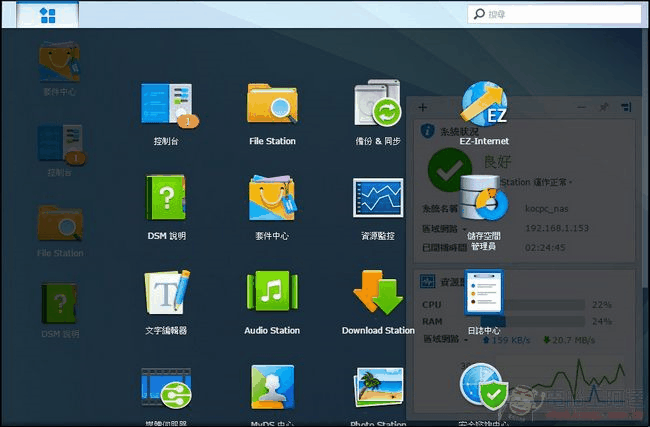Open MyDS 中心 app
The height and width of the screenshot is (427, 650).
pyautogui.click(x=272, y=388)
